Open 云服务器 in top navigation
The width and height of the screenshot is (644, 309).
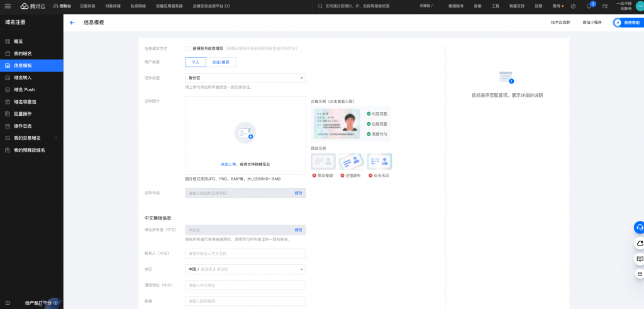pos(87,6)
